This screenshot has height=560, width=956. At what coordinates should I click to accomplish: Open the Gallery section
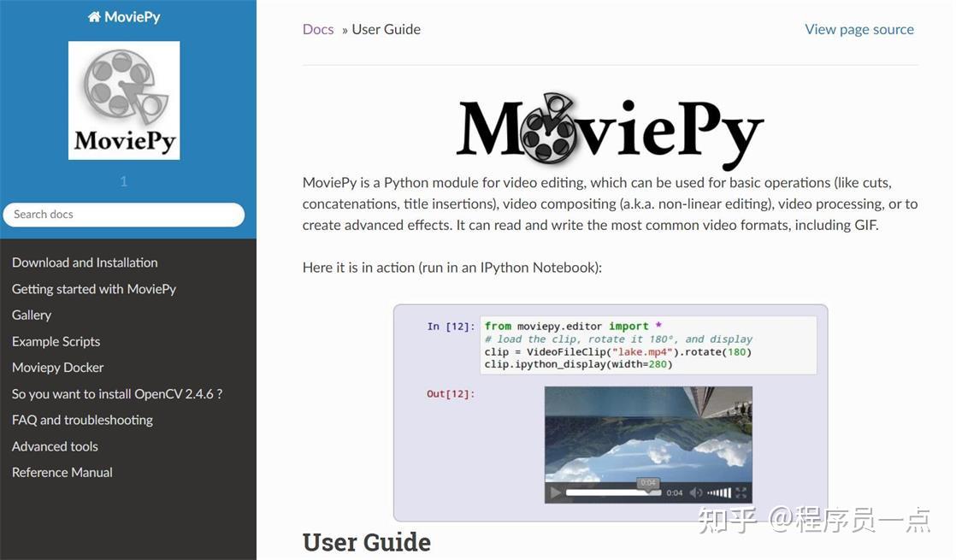pyautogui.click(x=31, y=315)
